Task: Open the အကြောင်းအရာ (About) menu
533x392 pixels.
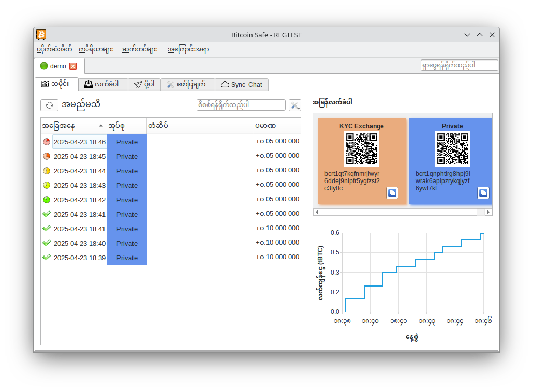Action: click(x=188, y=49)
